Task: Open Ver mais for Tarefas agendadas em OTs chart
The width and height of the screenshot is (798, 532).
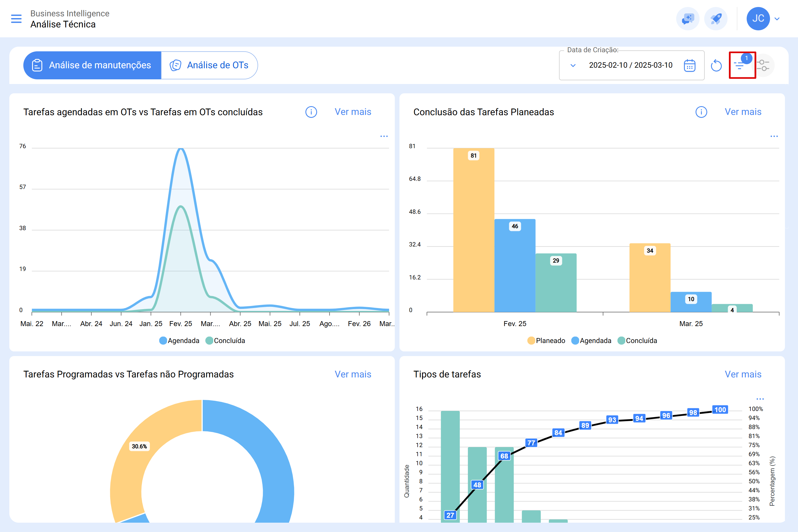Action: [x=353, y=112]
